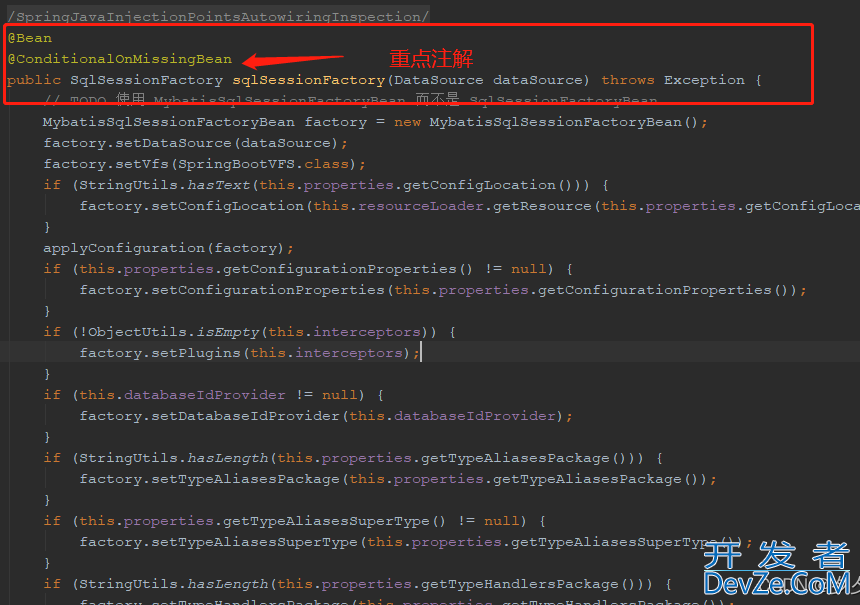Image resolution: width=860 pixels, height=605 pixels.
Task: Click the 'hasText' method call
Action: click(219, 185)
